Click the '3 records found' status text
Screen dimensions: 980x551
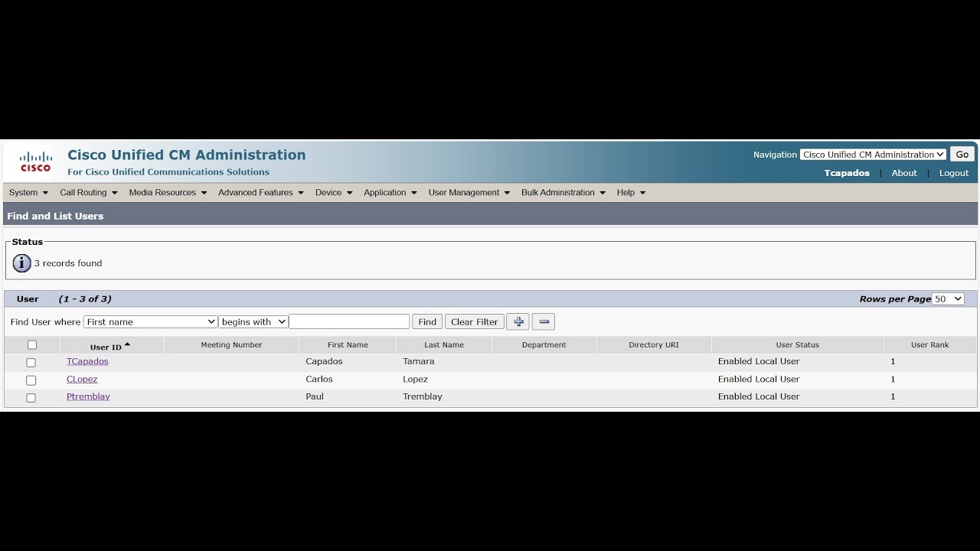pos(68,263)
